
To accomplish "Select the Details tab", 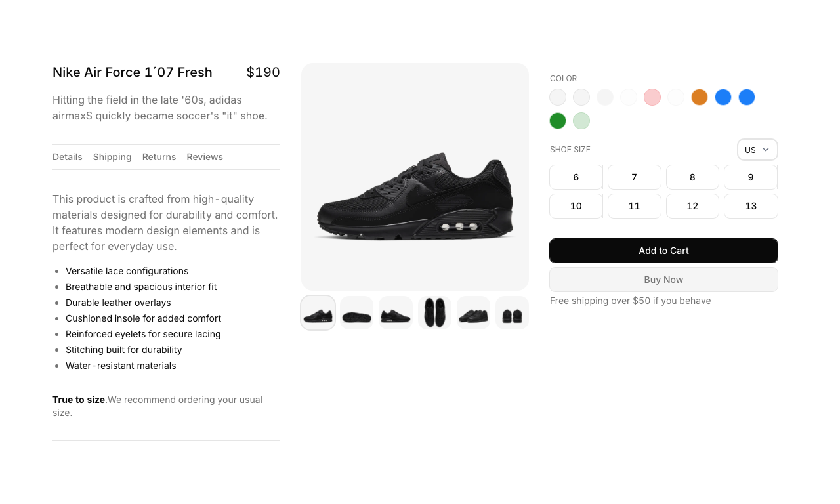I will 68,157.
